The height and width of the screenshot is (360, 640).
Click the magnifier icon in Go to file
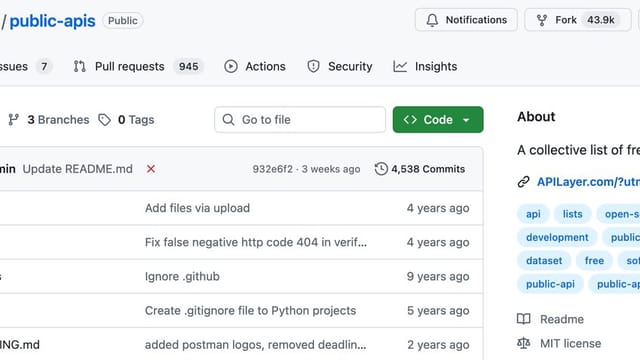click(228, 120)
